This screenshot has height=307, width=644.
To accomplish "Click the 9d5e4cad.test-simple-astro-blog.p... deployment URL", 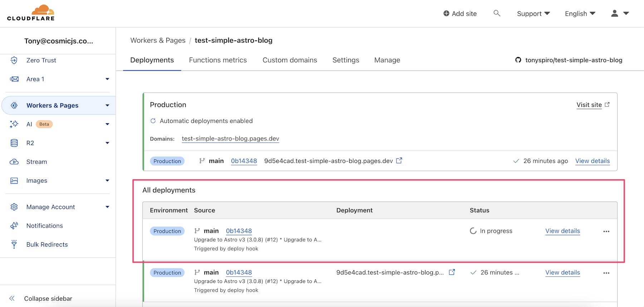I will click(390, 272).
